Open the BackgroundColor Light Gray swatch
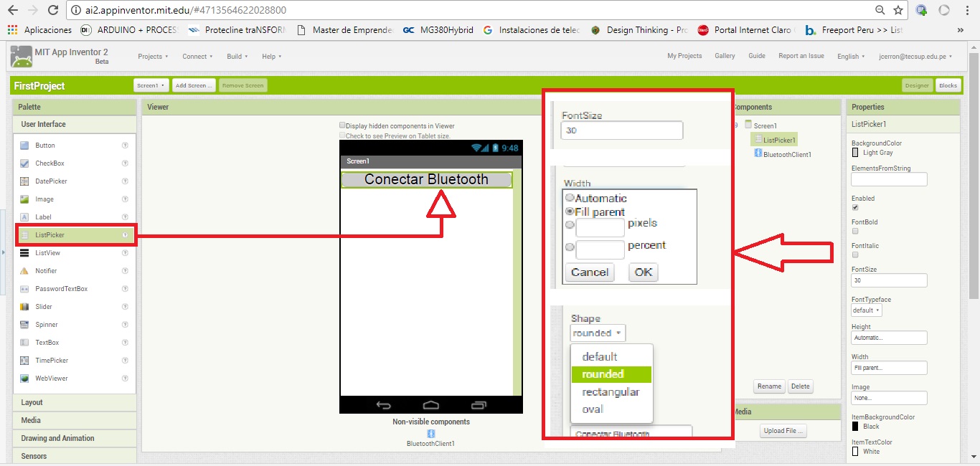Viewport: 980px width, 466px height. (x=855, y=152)
